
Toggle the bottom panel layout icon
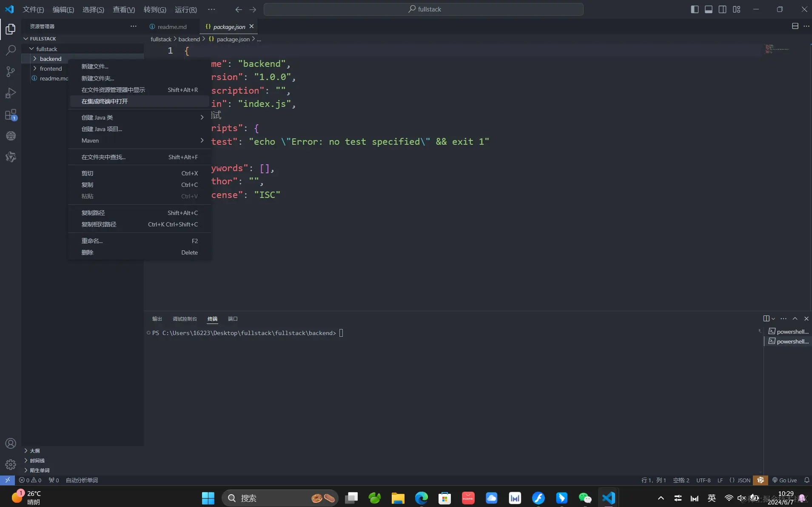pyautogui.click(x=709, y=9)
